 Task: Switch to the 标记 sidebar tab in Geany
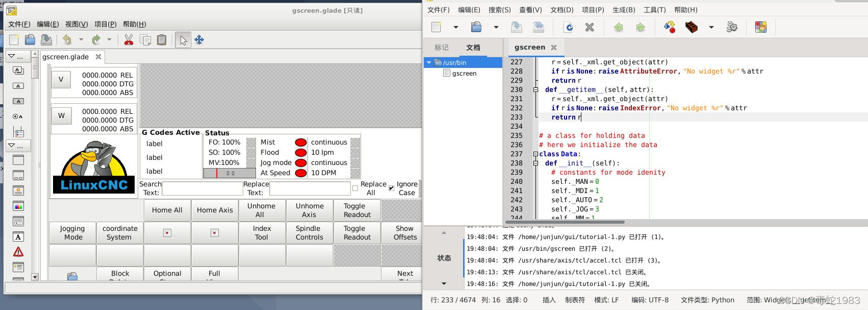442,47
